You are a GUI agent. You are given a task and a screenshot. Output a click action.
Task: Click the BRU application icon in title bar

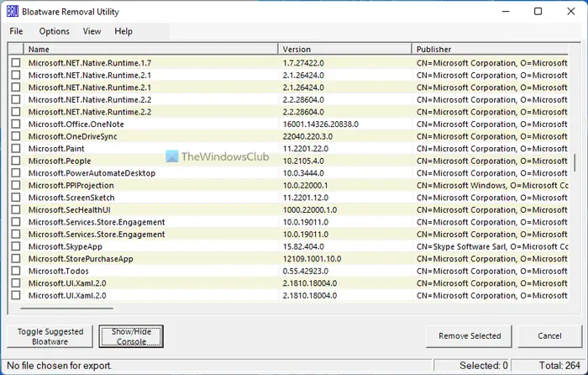[x=13, y=12]
